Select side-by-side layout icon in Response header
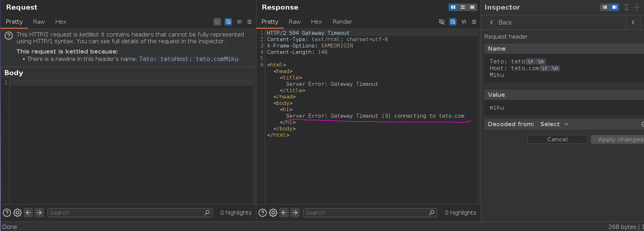 [453, 7]
